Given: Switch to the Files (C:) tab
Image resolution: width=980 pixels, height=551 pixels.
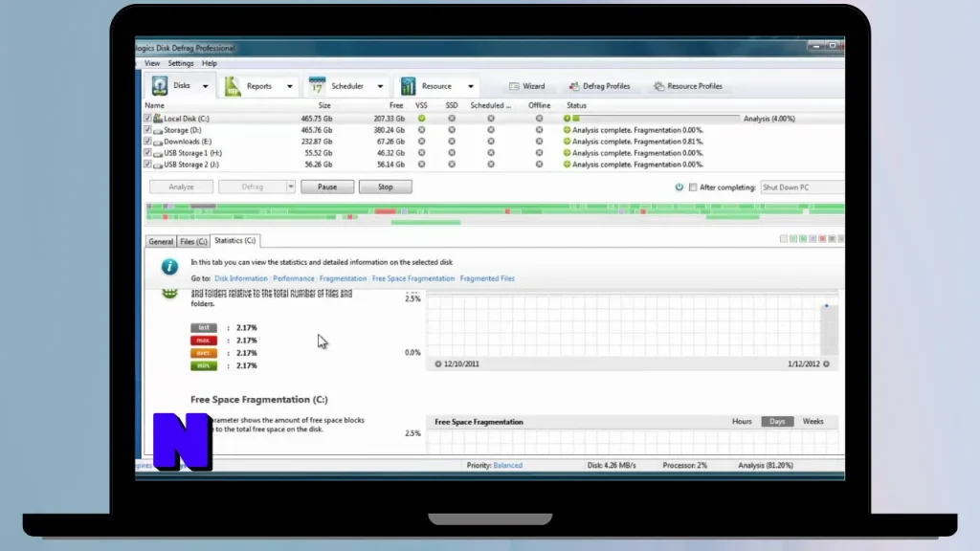Looking at the screenshot, I should click(193, 241).
